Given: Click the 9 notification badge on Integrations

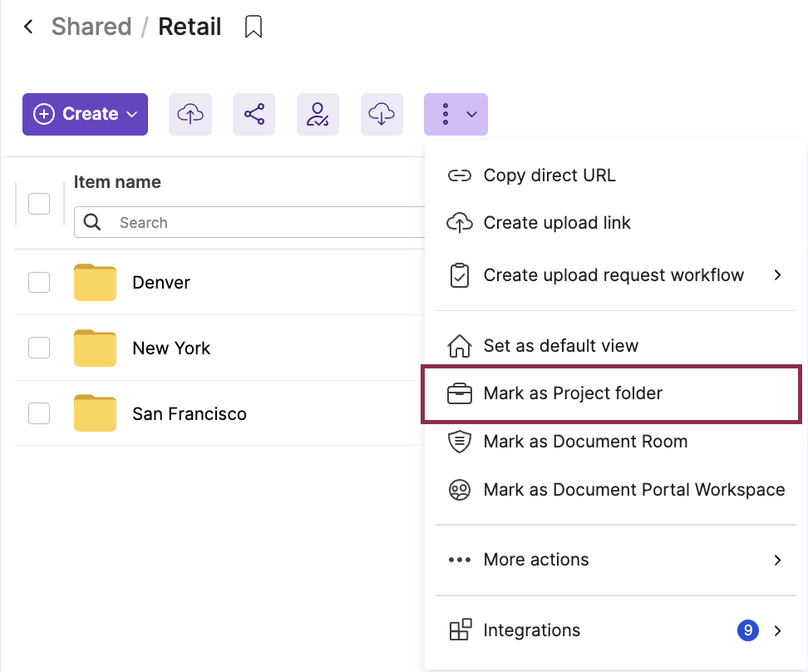Looking at the screenshot, I should click(x=747, y=630).
